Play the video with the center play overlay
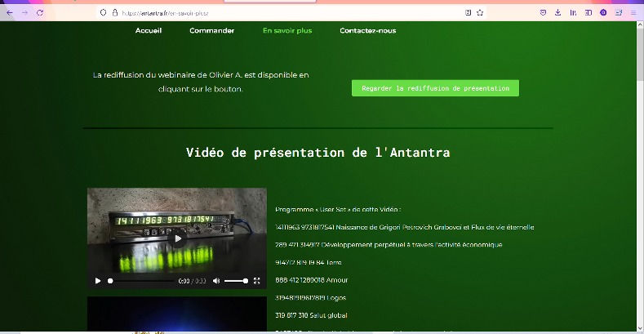644x334 pixels. [x=178, y=238]
